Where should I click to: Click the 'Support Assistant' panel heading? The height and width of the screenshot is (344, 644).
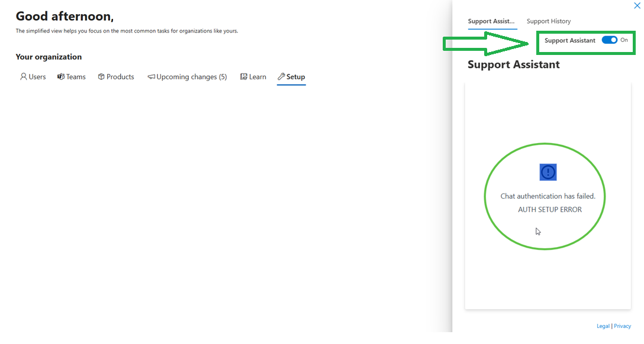click(x=513, y=65)
